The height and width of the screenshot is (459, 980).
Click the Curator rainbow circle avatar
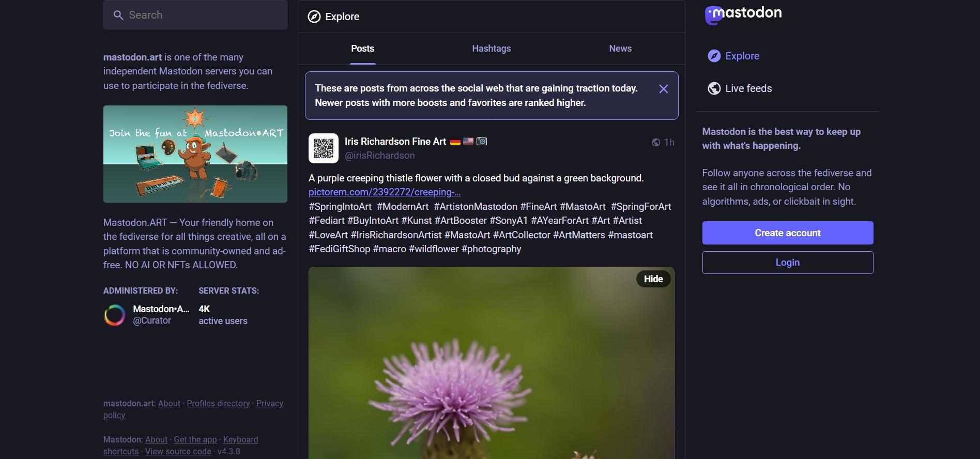(x=115, y=315)
